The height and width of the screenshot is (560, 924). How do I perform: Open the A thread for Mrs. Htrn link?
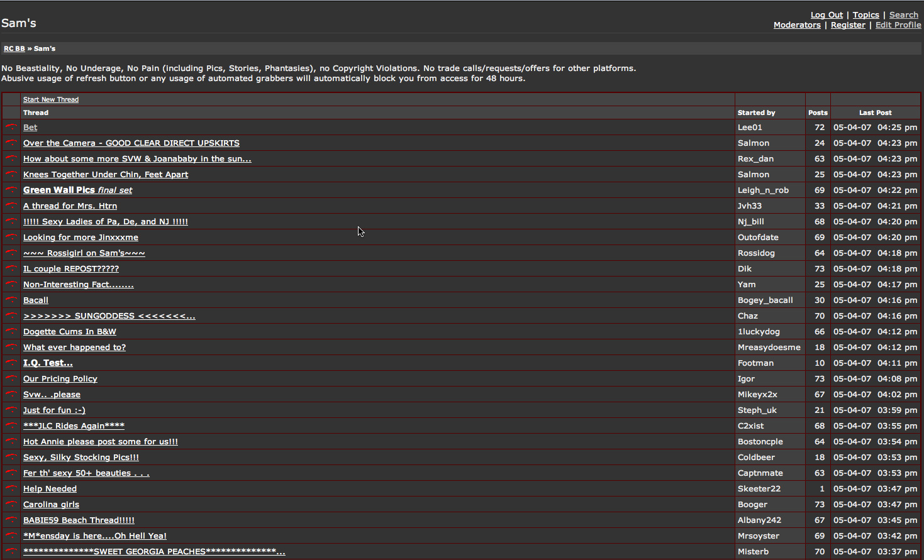point(70,206)
